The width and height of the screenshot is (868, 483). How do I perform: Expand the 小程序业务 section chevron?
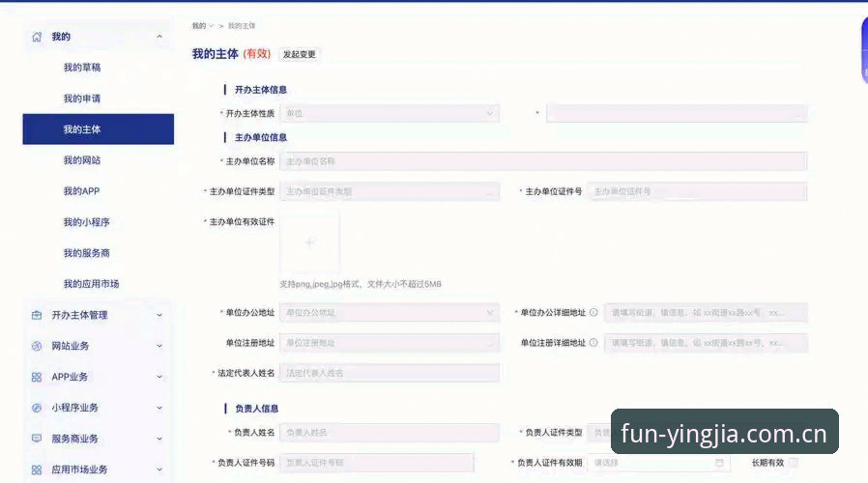159,409
